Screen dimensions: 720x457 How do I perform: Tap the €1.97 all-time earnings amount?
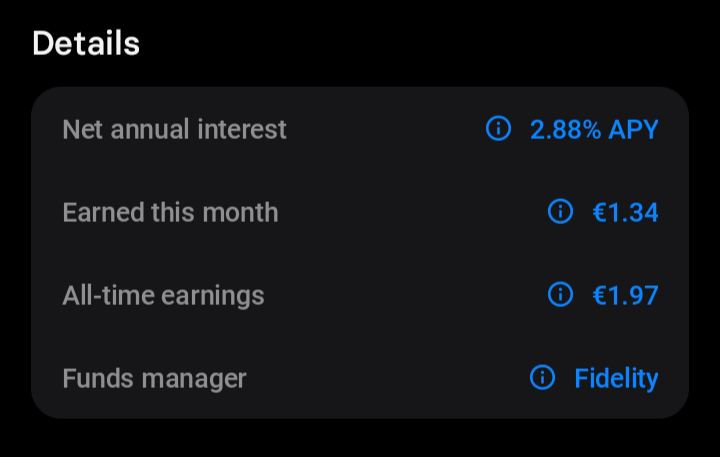625,295
